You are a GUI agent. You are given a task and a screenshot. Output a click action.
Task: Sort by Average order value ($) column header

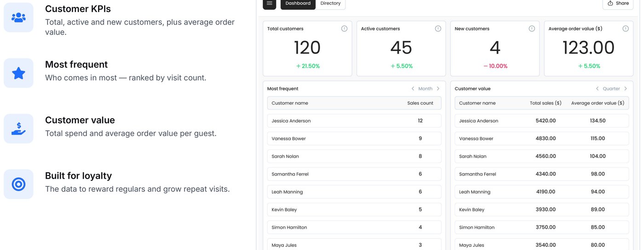click(598, 103)
